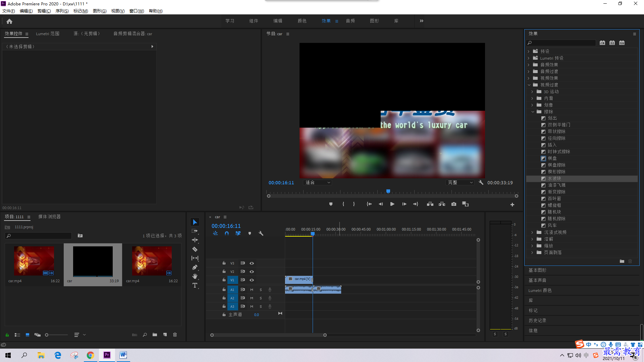Viewport: 644px width, 362px height.
Task: Click the Lift button icon
Action: [430, 204]
